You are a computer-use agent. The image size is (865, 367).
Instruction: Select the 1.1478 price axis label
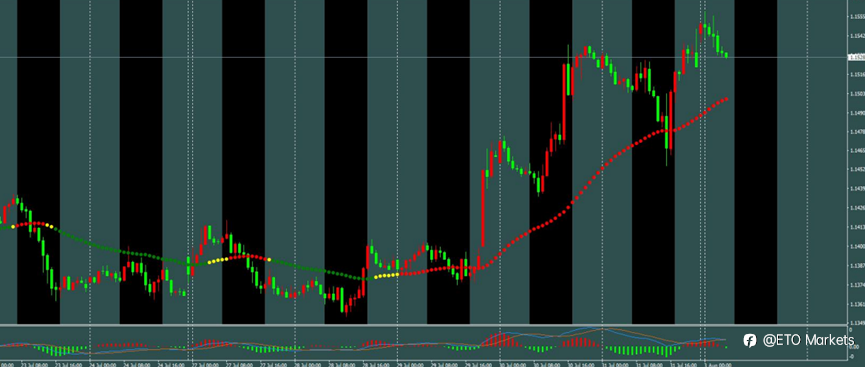point(857,131)
